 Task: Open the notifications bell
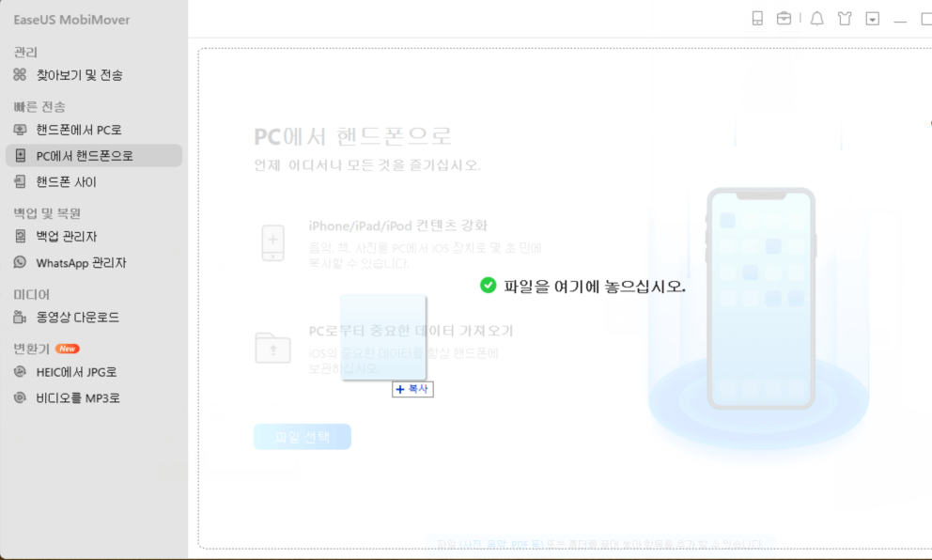coord(816,18)
